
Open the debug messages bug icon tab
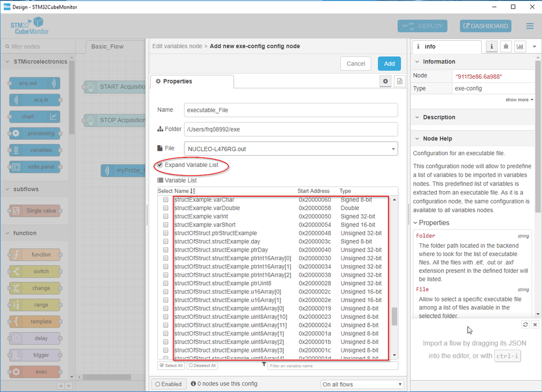click(x=506, y=46)
